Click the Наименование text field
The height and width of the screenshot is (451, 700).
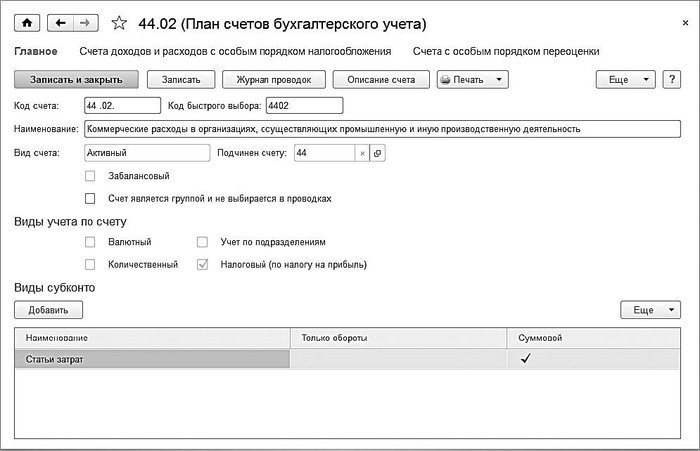(382, 128)
